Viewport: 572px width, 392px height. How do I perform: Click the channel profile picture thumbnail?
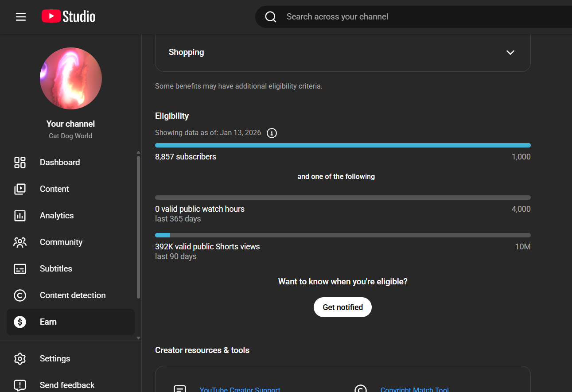pyautogui.click(x=71, y=78)
